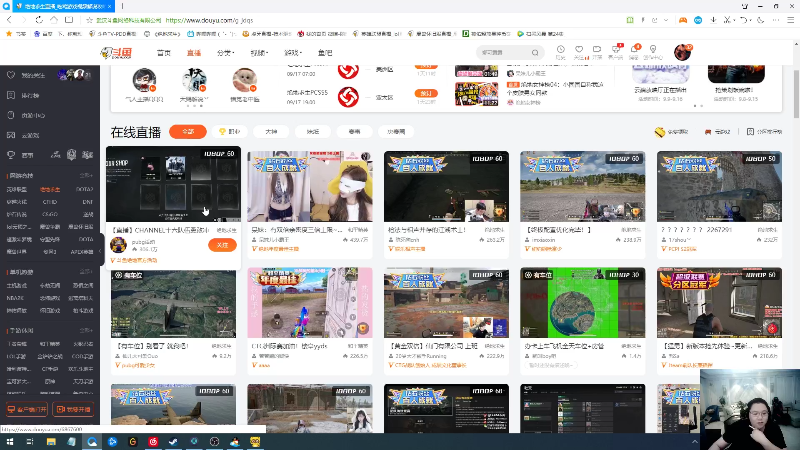
Task: Expand the 分类 dropdown in navigation
Action: coord(226,53)
